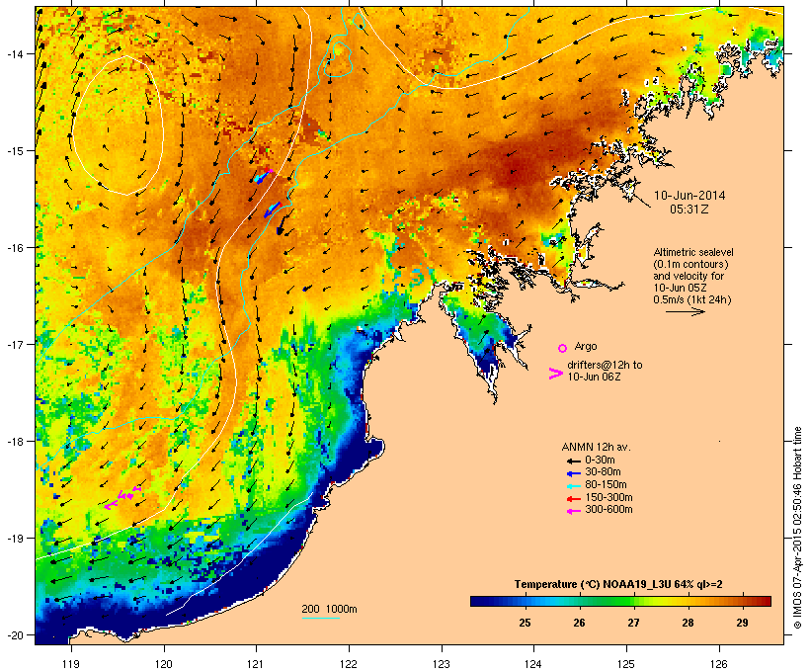Screen dimensions: 810x672
Task: Click the latitude label -18
Action: (x=15, y=441)
